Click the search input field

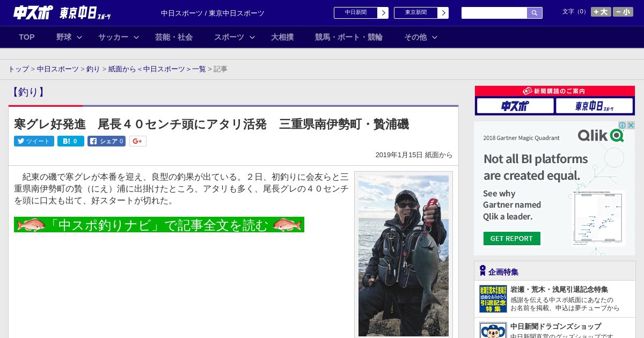494,13
